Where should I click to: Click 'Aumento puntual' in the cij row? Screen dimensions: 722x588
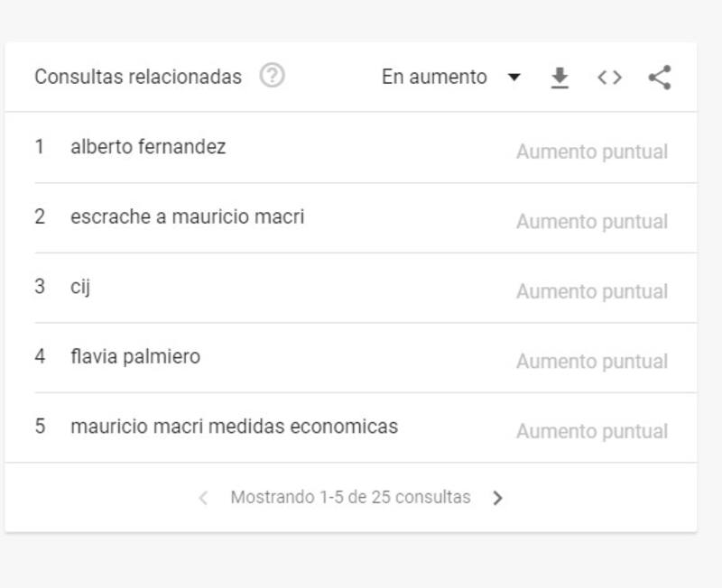coord(592,291)
